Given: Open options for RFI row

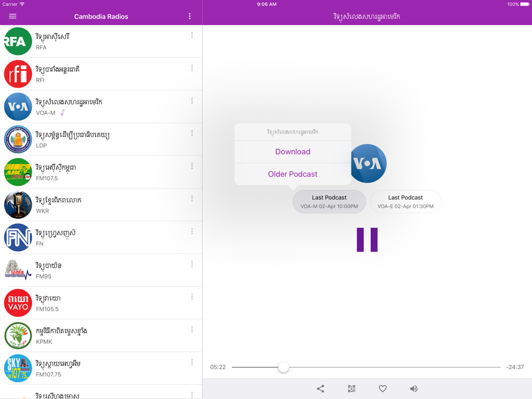Looking at the screenshot, I should coord(192,68).
